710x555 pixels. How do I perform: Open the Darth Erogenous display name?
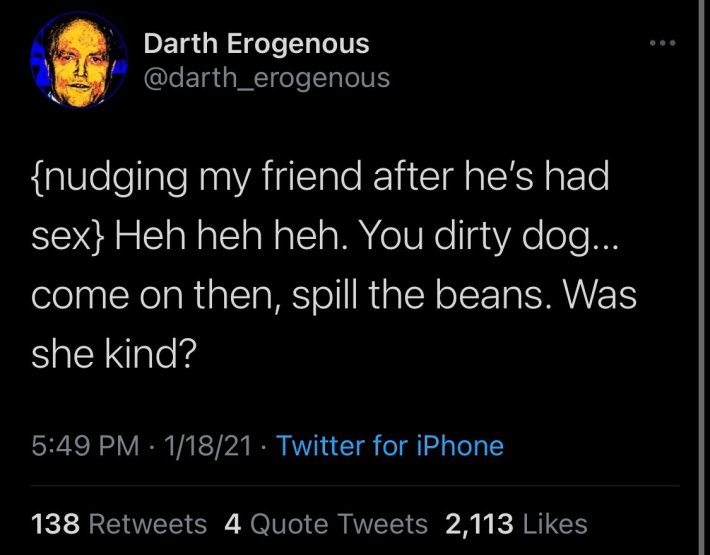(x=257, y=44)
